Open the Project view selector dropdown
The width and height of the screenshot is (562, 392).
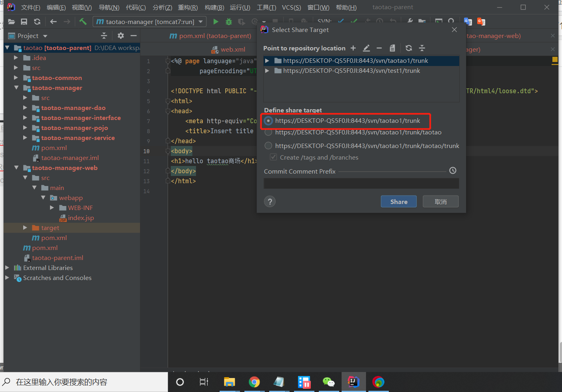[45, 36]
